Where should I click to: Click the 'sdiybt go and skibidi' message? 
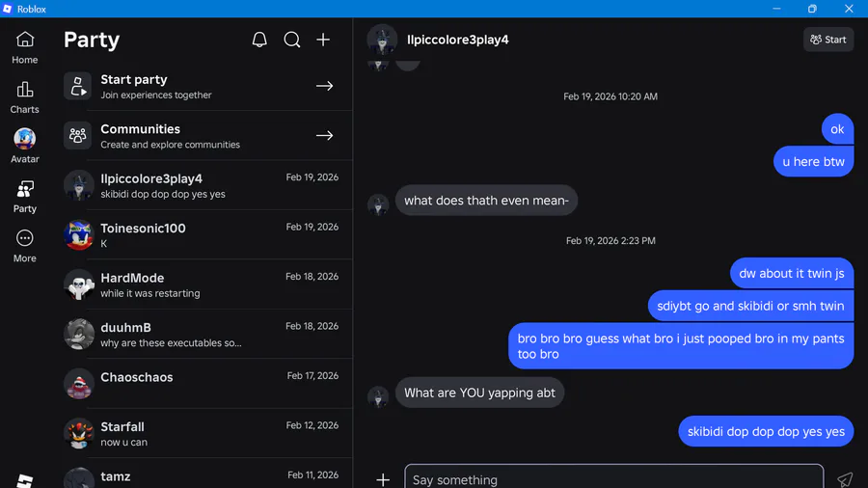point(750,306)
